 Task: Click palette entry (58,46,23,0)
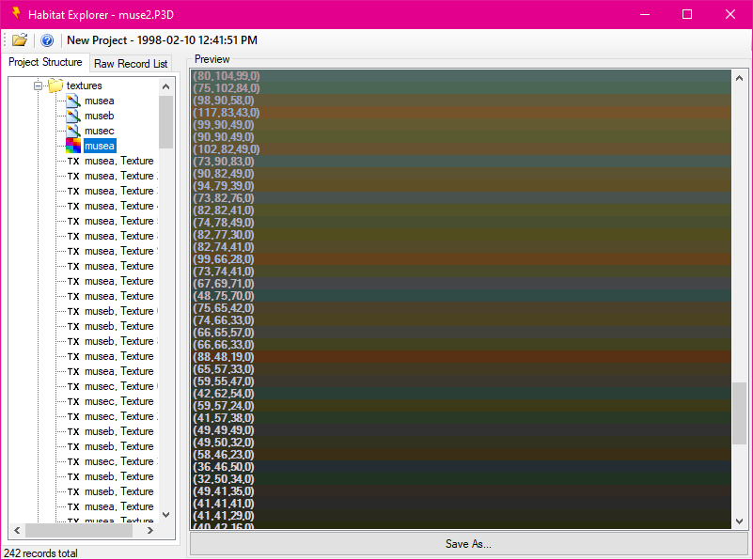(461, 455)
